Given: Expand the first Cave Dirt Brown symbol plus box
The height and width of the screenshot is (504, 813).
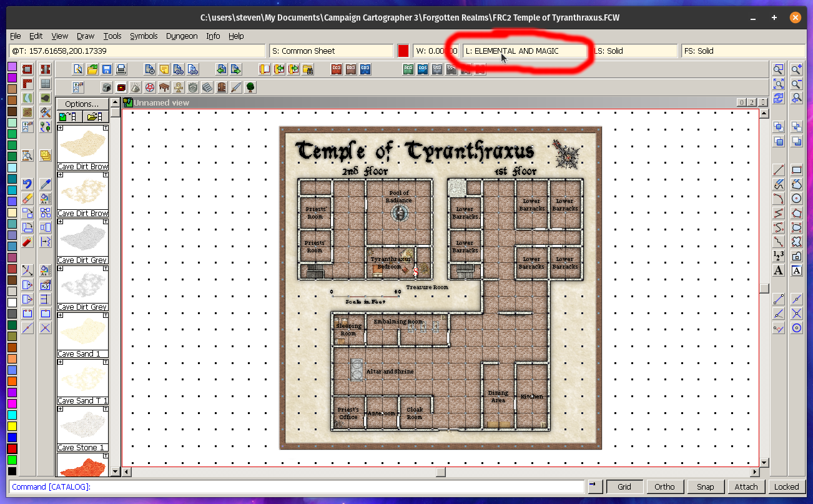Looking at the screenshot, I should coord(60,128).
